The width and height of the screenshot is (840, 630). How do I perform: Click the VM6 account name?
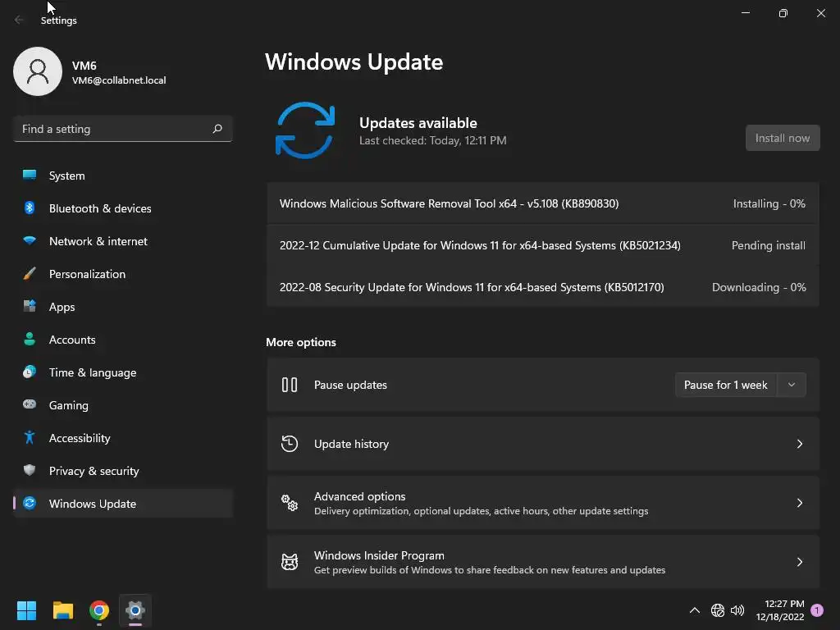pyautogui.click(x=84, y=66)
